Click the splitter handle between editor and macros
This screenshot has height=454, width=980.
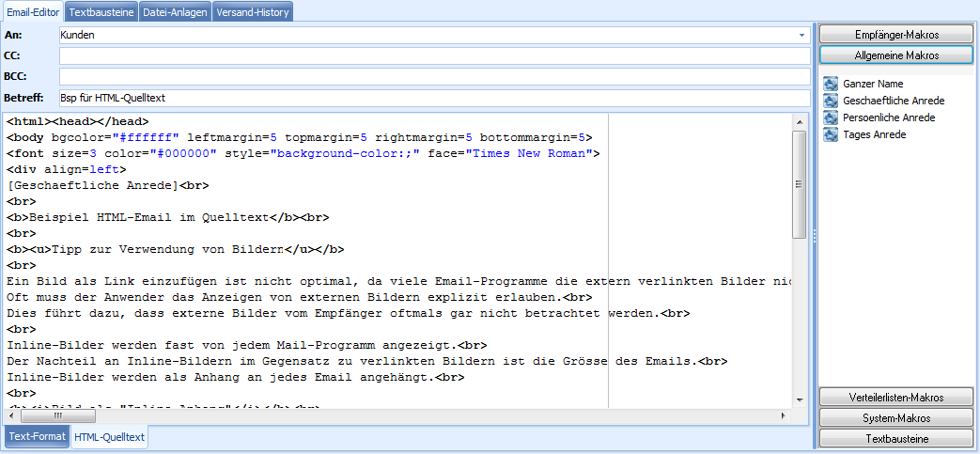815,235
